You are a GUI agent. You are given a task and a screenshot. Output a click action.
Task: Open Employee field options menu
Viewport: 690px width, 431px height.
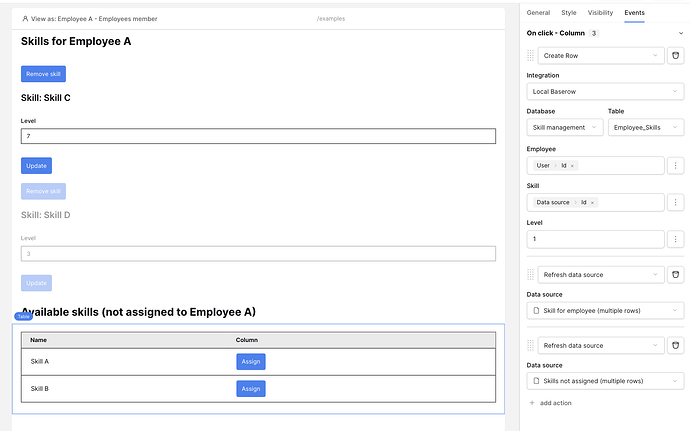click(675, 166)
